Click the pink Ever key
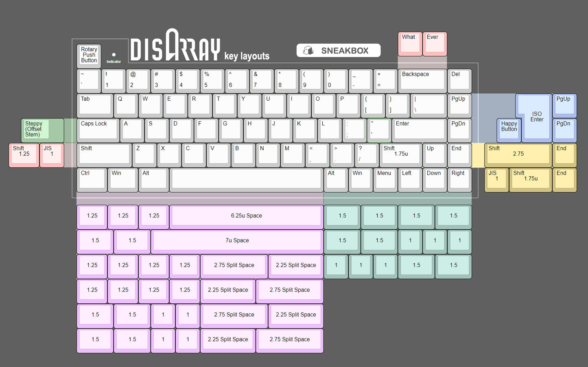The image size is (588, 367). tap(435, 43)
